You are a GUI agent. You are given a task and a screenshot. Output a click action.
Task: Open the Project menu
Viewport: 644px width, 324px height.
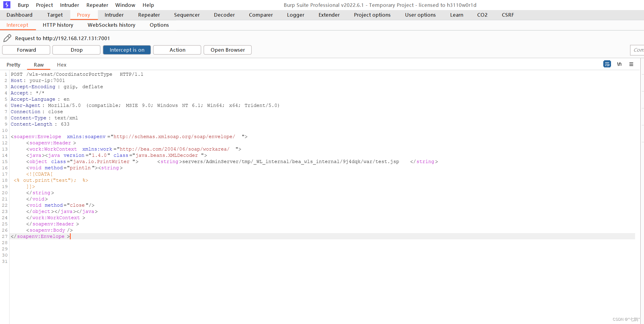(x=44, y=5)
